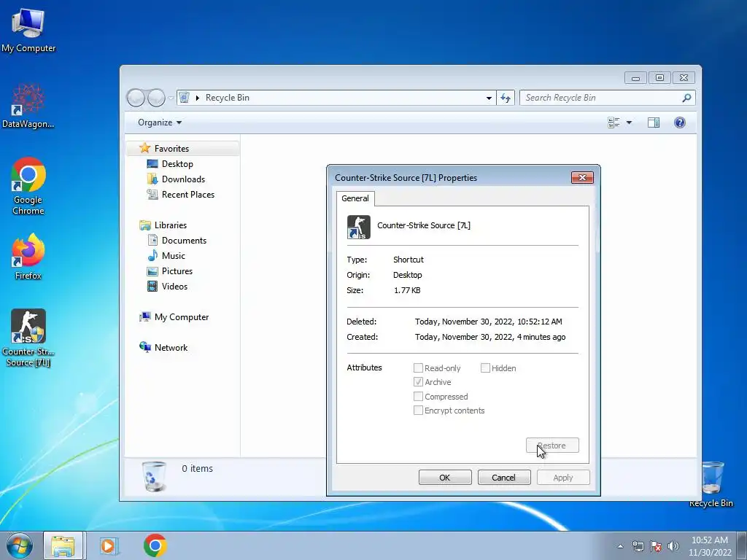Launch Firefox desktop shortcut
The width and height of the screenshot is (747, 560).
tap(28, 257)
